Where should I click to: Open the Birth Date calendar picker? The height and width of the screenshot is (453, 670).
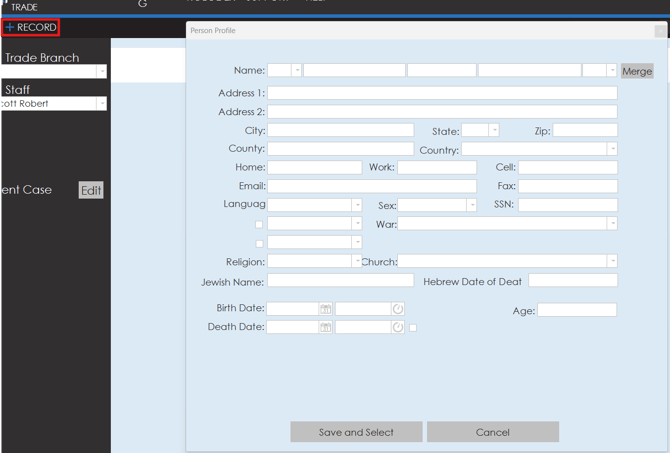point(325,309)
